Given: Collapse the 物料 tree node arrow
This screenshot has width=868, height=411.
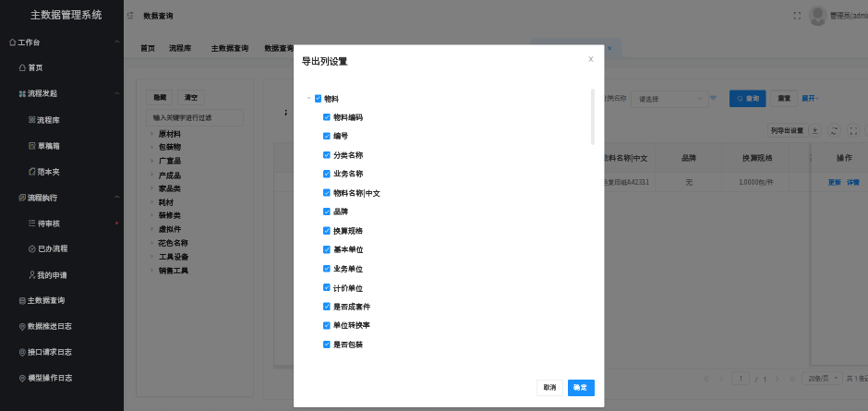Looking at the screenshot, I should click(308, 98).
